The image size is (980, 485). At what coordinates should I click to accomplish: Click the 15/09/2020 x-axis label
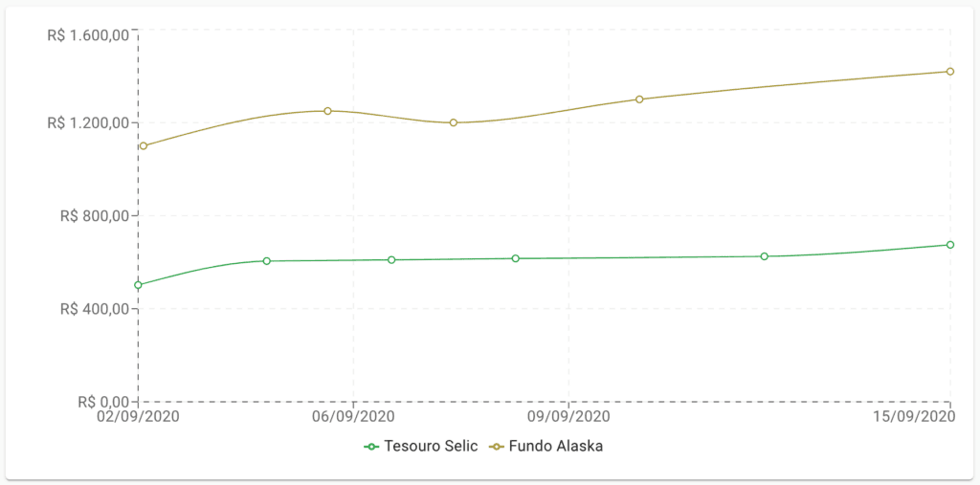tap(915, 416)
